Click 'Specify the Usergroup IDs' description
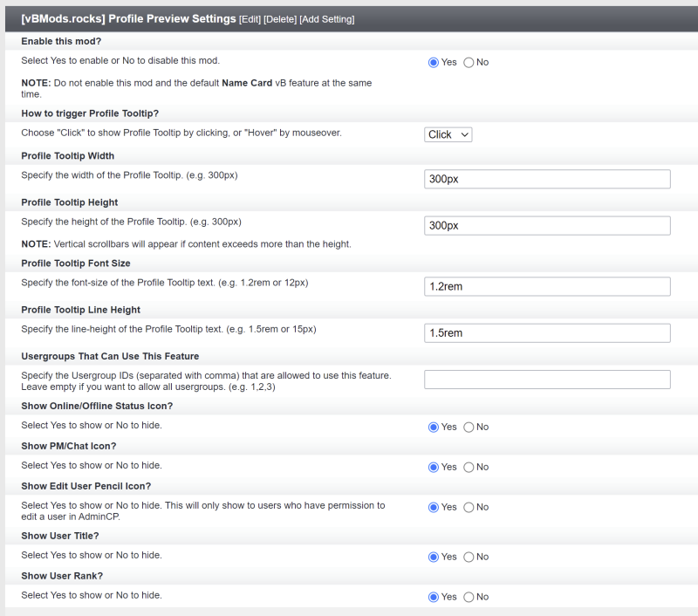The image size is (698, 616). [x=206, y=381]
